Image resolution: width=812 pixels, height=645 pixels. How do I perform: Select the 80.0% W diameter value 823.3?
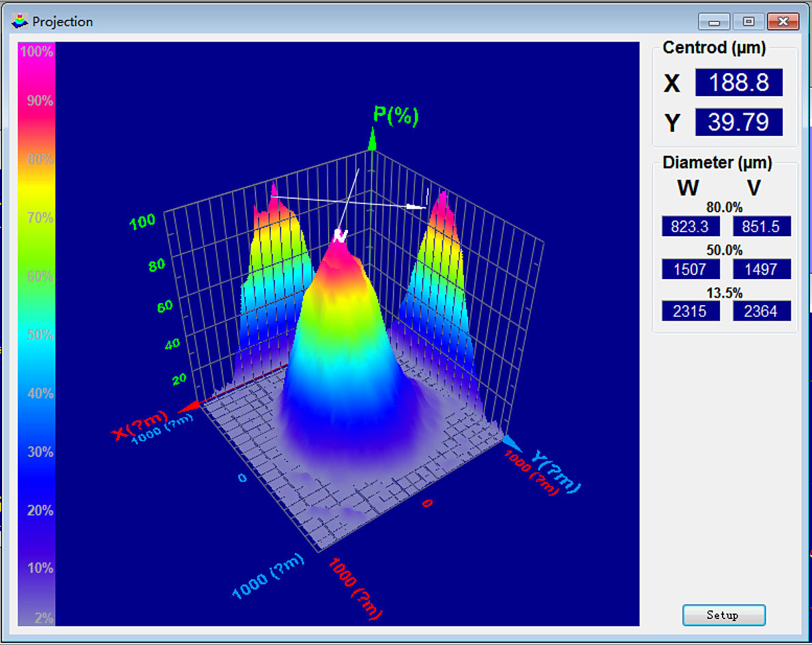[691, 227]
